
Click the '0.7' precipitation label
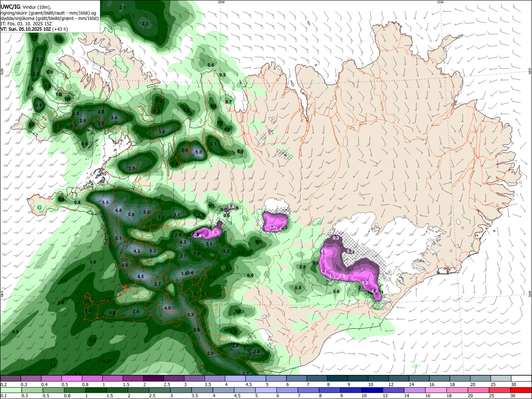tap(229, 102)
